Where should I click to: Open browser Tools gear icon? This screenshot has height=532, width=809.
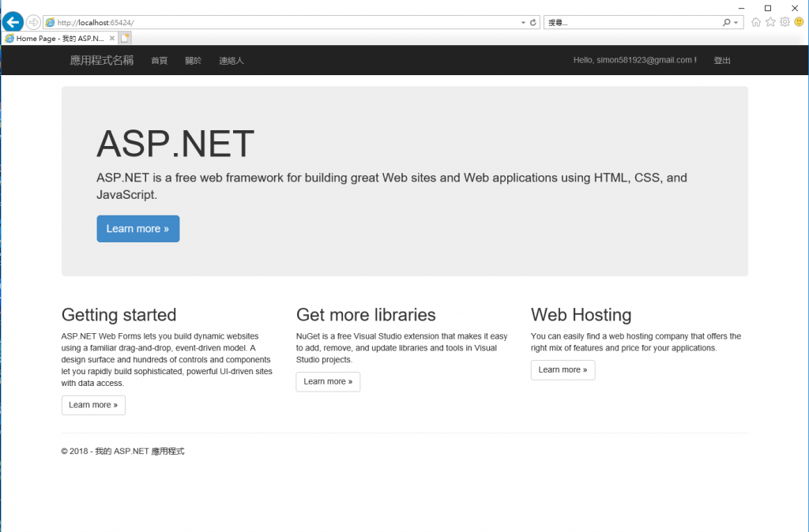(785, 21)
